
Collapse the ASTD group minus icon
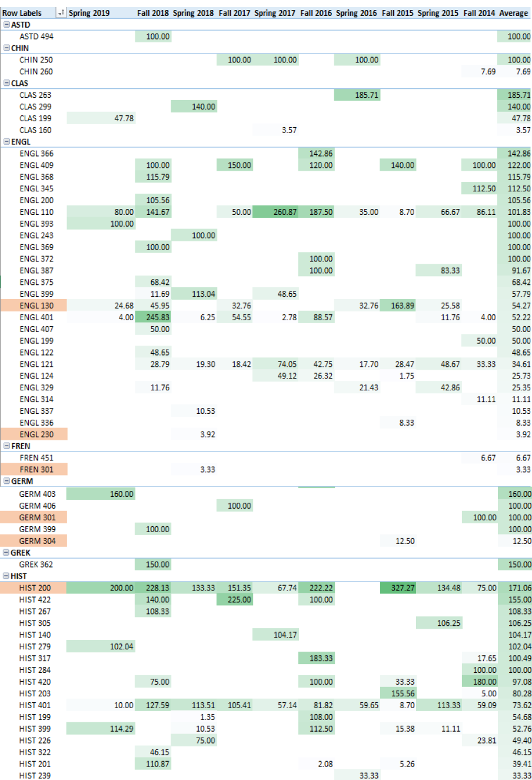tap(6, 25)
